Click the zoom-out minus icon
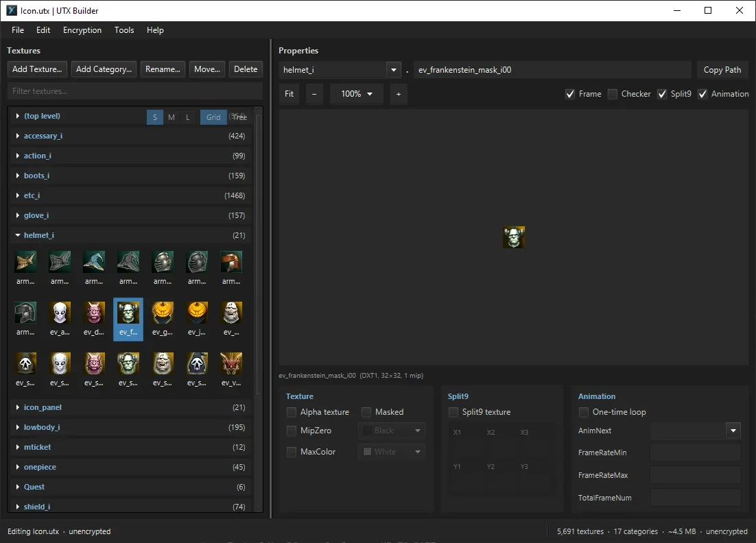756x543 pixels. point(314,94)
